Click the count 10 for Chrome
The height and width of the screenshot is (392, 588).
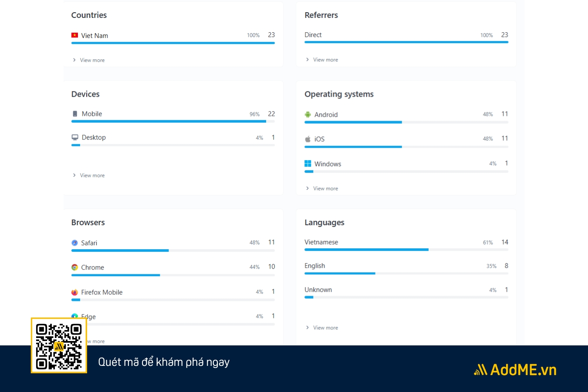click(272, 267)
